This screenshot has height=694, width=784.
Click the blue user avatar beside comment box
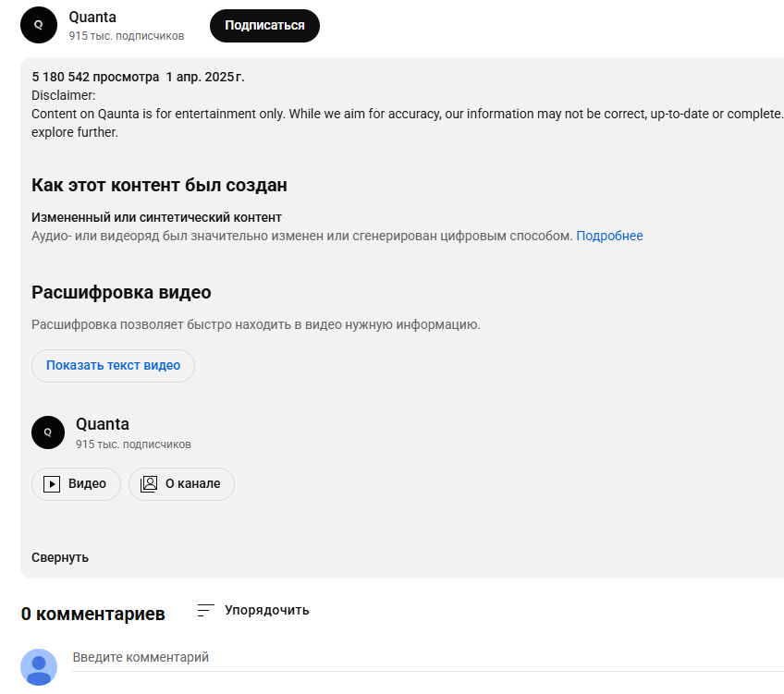39,666
